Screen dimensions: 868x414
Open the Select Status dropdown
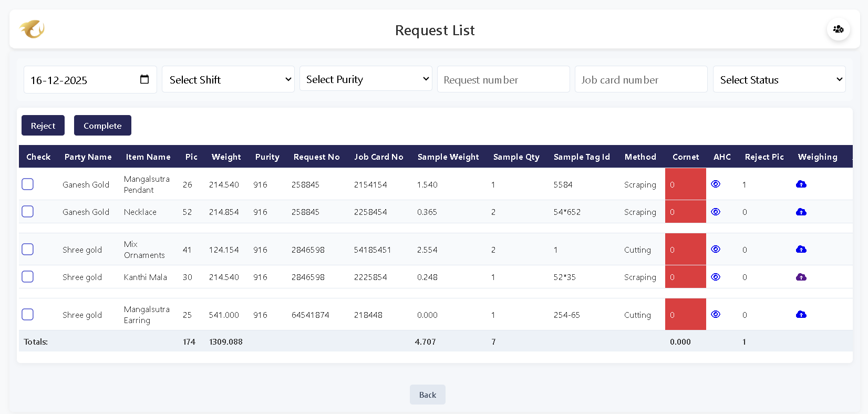[x=779, y=79]
